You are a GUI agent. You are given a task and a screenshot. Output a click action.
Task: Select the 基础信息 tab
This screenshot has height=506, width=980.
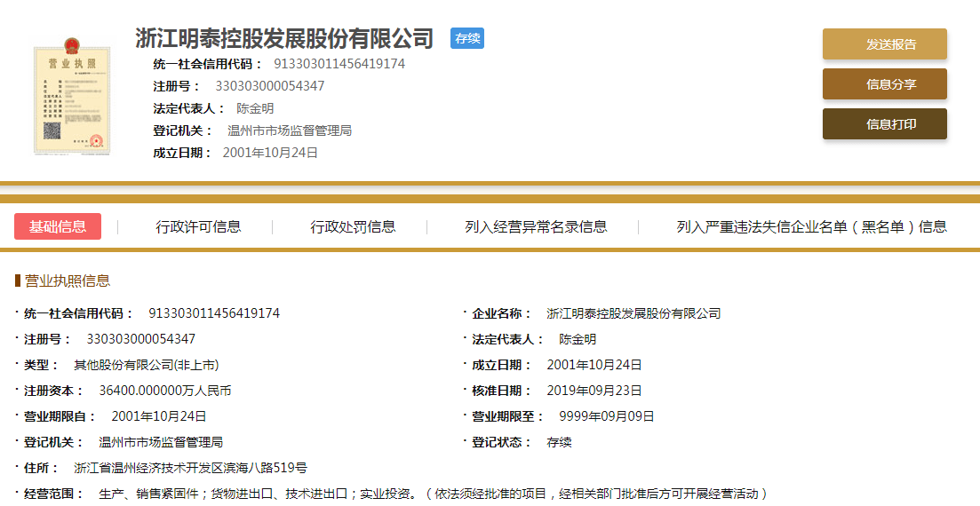[x=58, y=226]
